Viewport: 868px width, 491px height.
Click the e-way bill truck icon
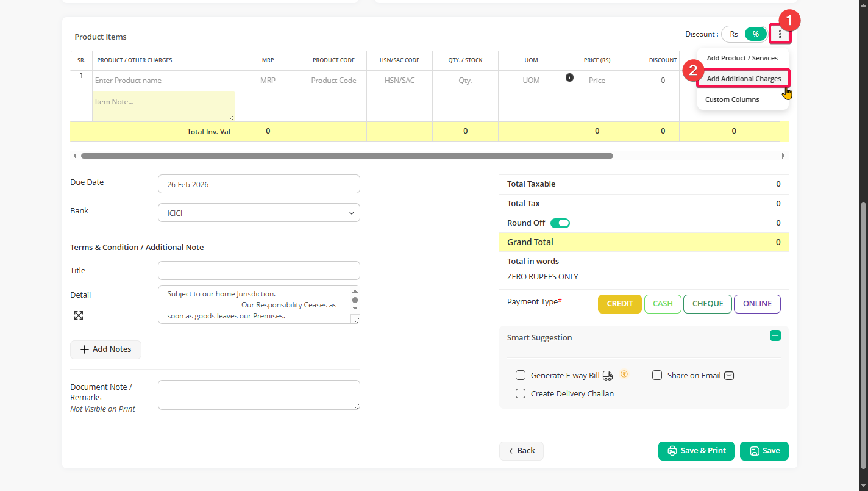click(x=608, y=376)
